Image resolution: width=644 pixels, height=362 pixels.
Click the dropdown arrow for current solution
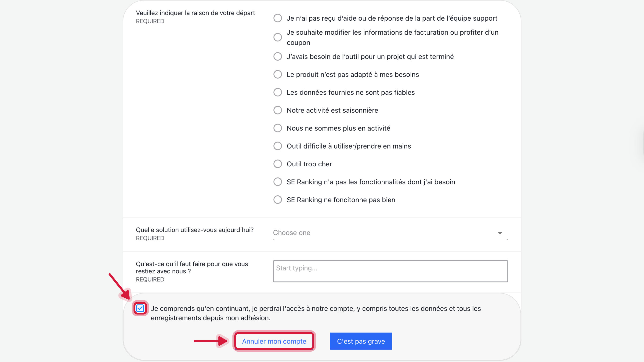(500, 233)
